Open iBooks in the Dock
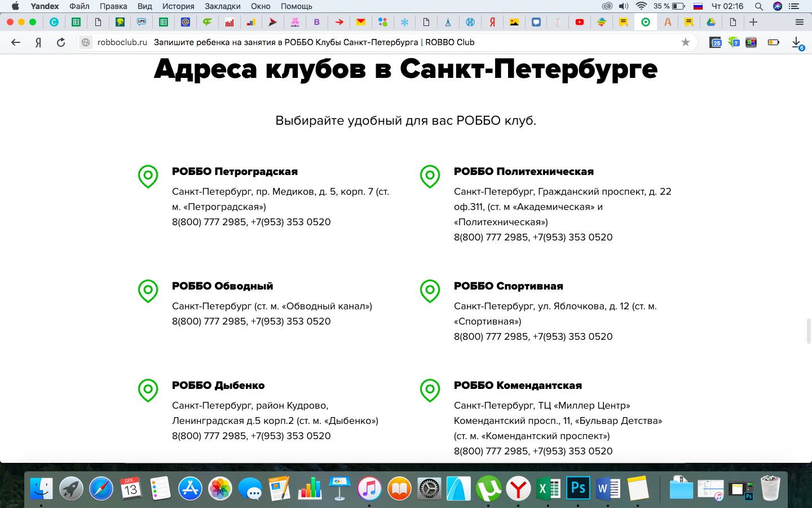This screenshot has width=812, height=508. click(x=399, y=488)
